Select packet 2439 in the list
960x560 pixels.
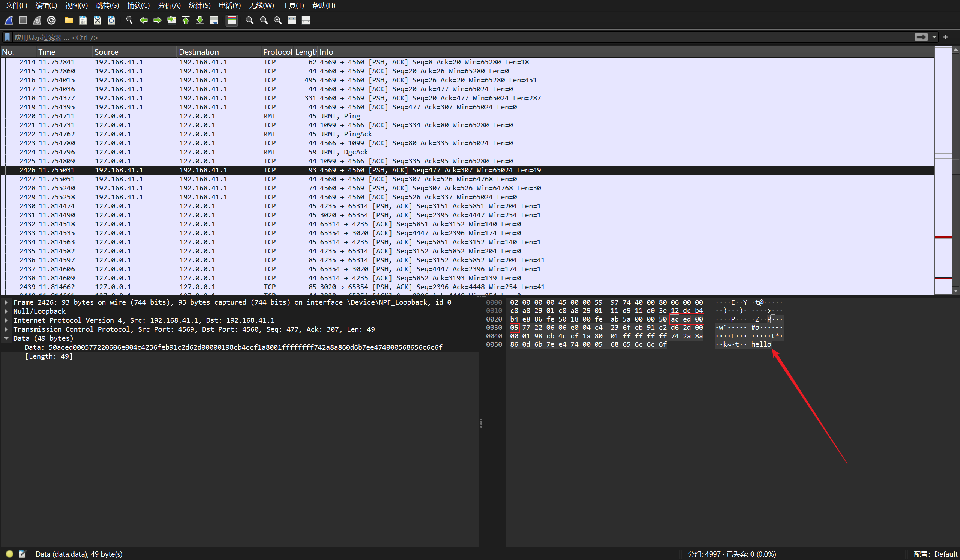(467, 287)
